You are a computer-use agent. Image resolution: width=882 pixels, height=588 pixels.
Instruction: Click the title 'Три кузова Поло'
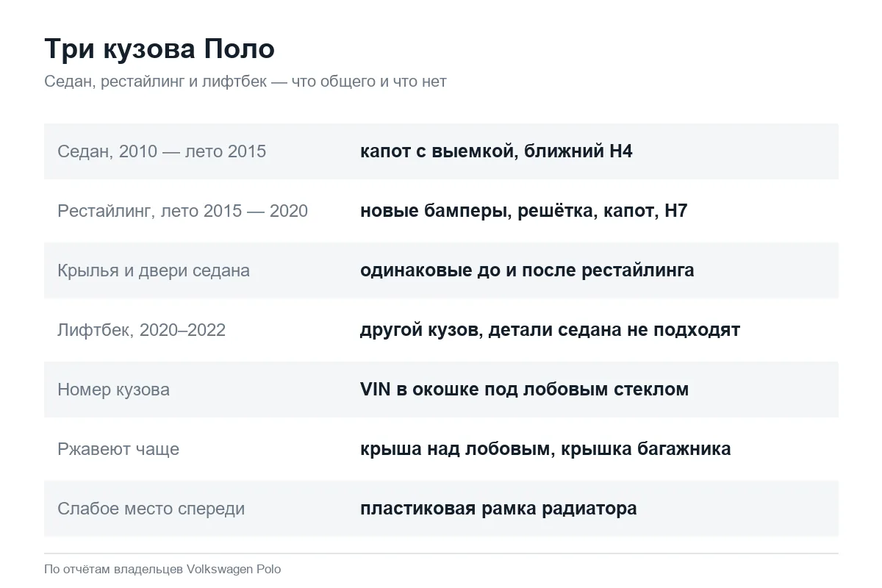pyautogui.click(x=159, y=49)
